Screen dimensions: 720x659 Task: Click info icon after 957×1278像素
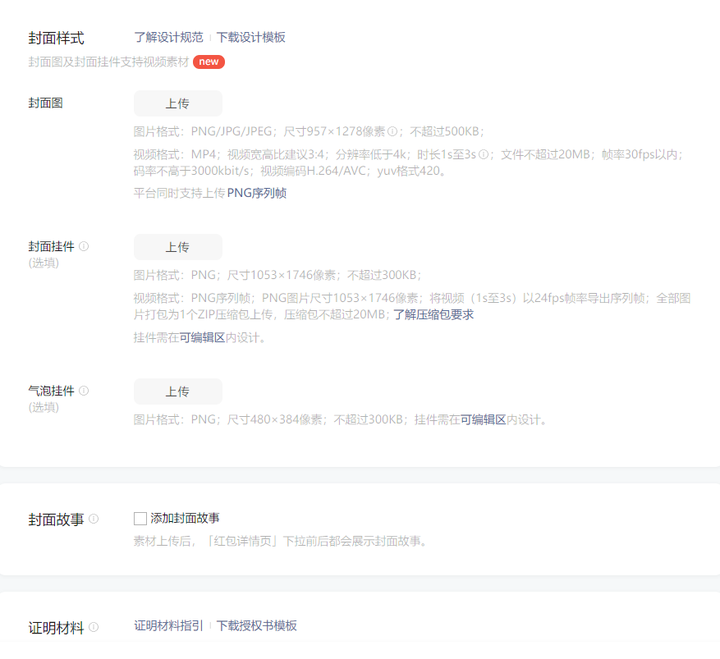pos(392,132)
